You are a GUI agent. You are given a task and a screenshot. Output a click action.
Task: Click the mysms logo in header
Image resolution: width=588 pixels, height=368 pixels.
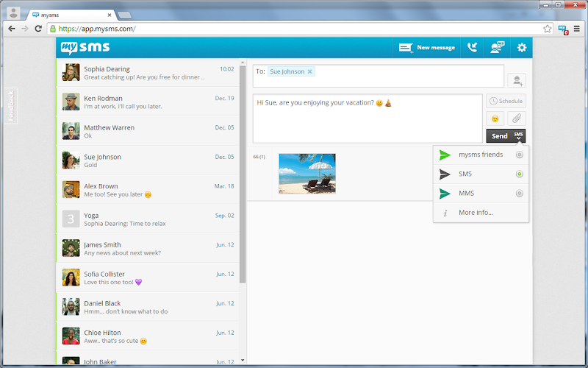pyautogui.click(x=85, y=47)
